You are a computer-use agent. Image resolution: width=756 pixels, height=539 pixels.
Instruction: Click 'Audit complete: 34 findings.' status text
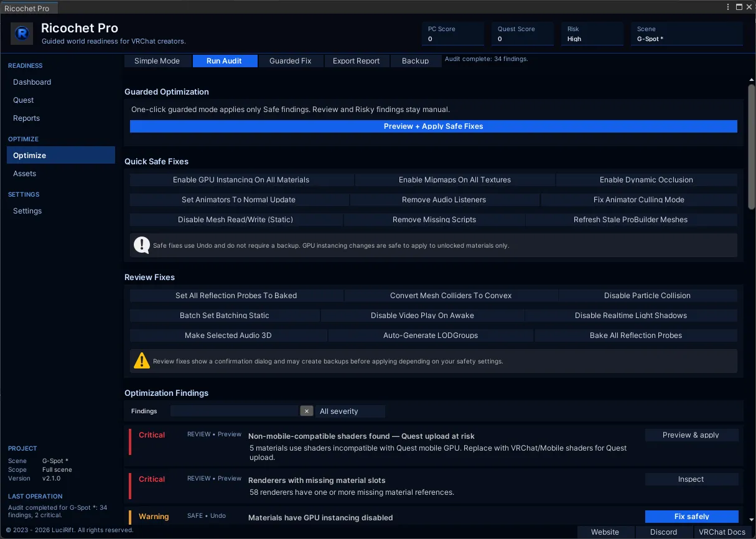(487, 59)
